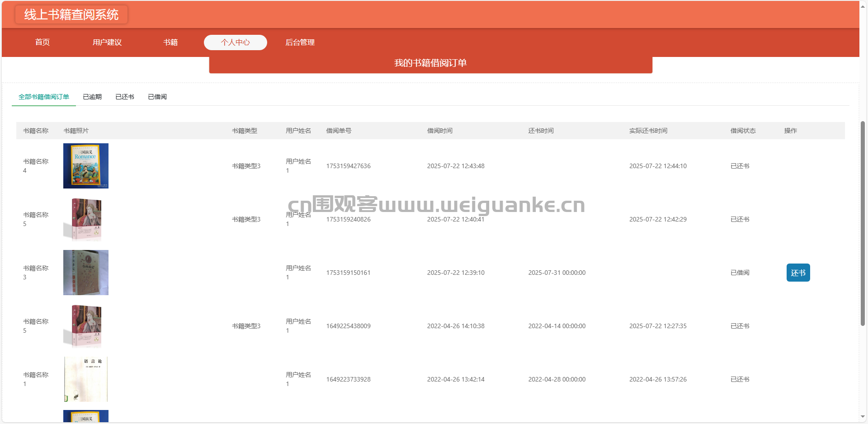The image size is (868, 424).
Task: Click the 书籍类型 column header
Action: [245, 131]
